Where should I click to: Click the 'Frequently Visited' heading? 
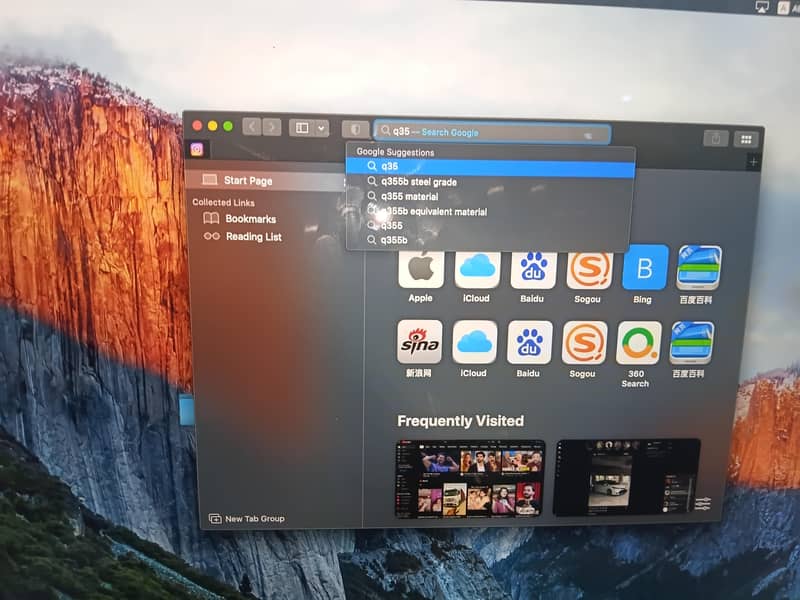coord(460,421)
